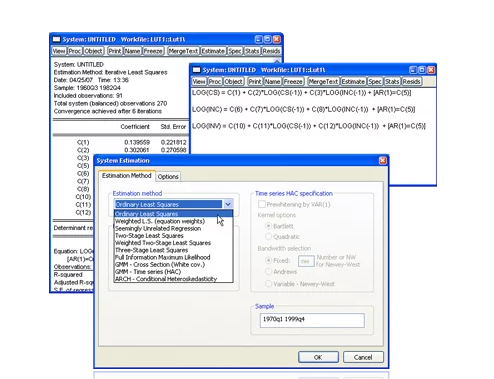Image resolution: width=494 pixels, height=379 pixels.
Task: Pick Two-Stage Least Squares method
Action: click(x=173, y=235)
